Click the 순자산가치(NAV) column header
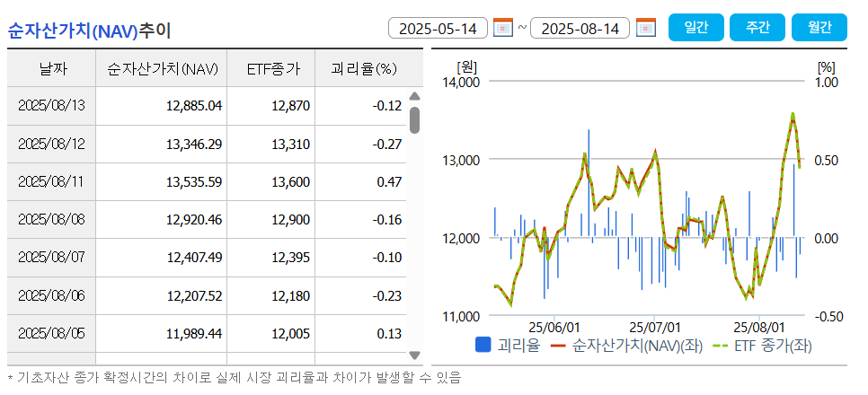The image size is (868, 395). pyautogui.click(x=162, y=68)
